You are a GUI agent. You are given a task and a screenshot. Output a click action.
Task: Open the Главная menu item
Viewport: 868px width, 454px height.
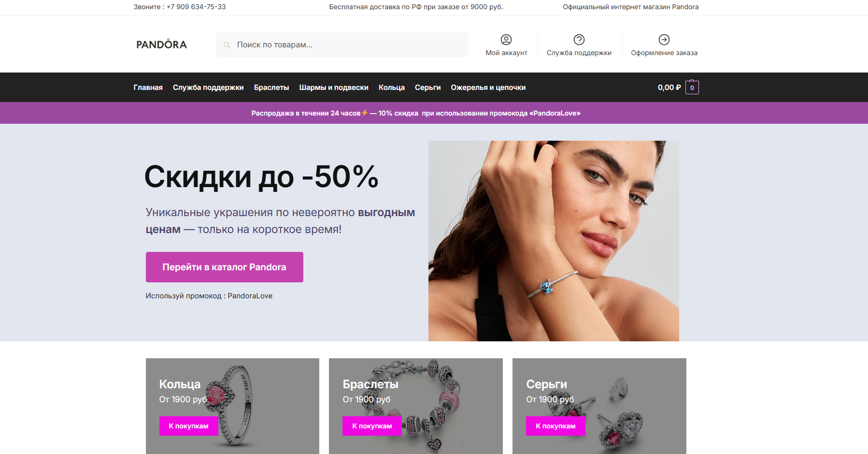pyautogui.click(x=148, y=88)
